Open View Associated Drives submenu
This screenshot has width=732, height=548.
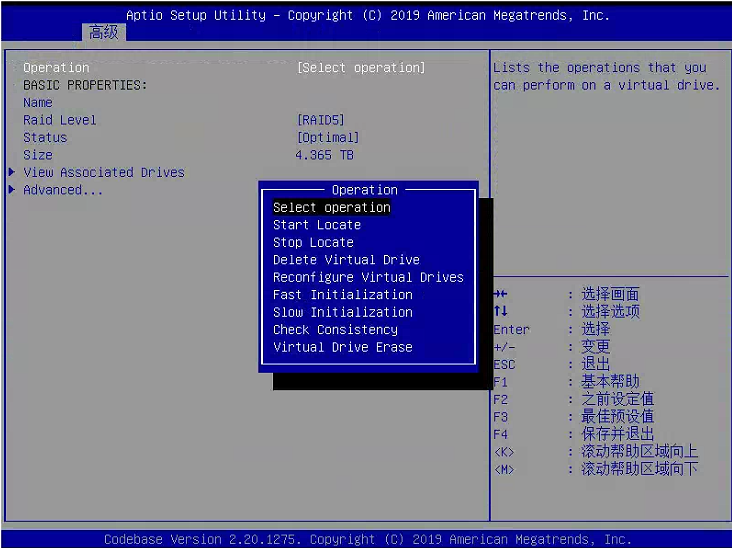tap(104, 172)
